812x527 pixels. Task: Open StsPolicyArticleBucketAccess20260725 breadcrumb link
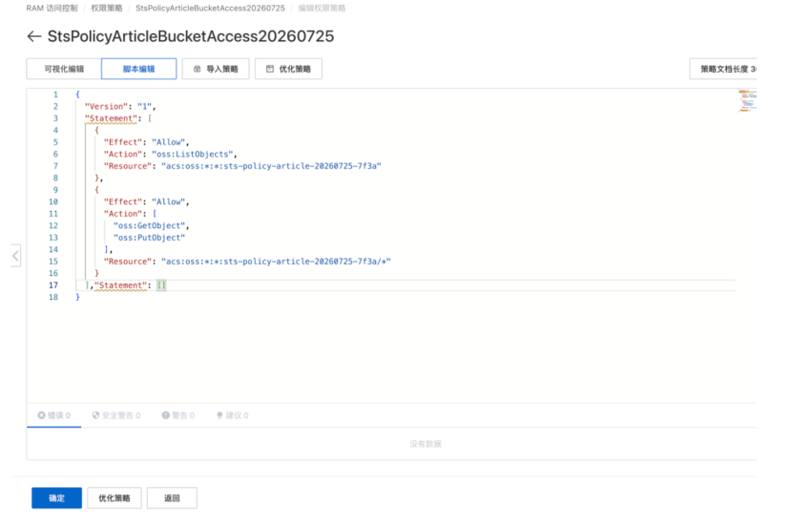210,9
